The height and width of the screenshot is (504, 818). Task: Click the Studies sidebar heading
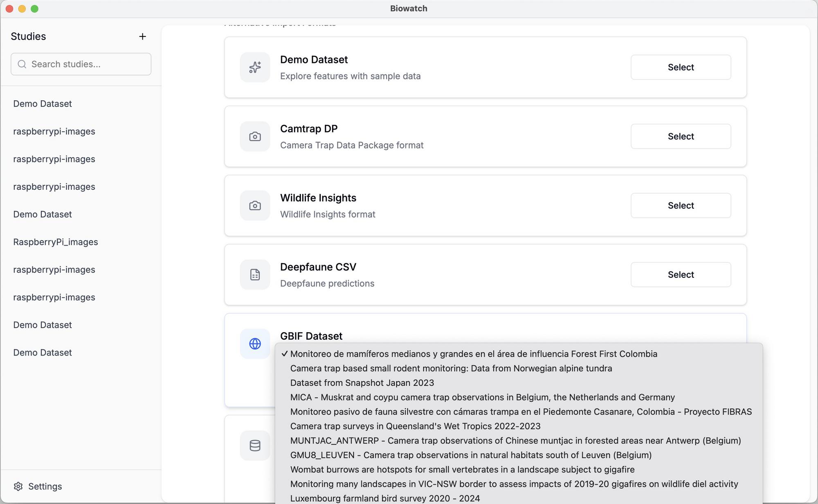point(28,36)
